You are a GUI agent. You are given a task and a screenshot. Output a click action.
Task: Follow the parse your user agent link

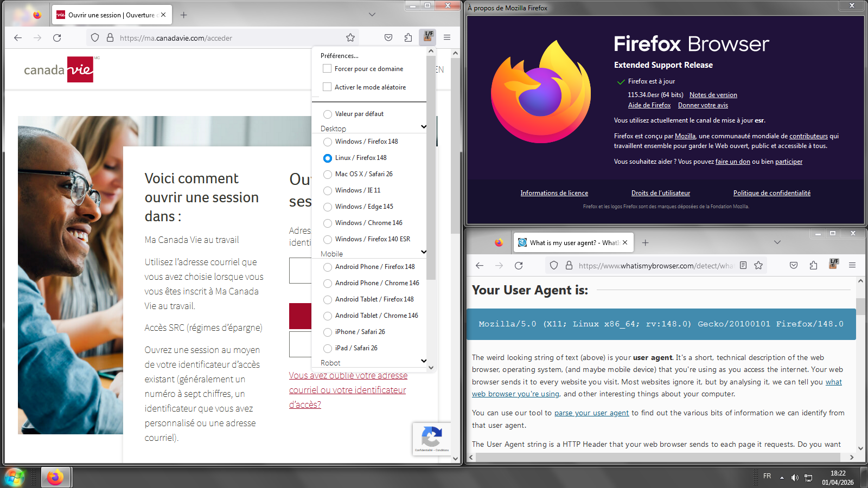point(591,413)
